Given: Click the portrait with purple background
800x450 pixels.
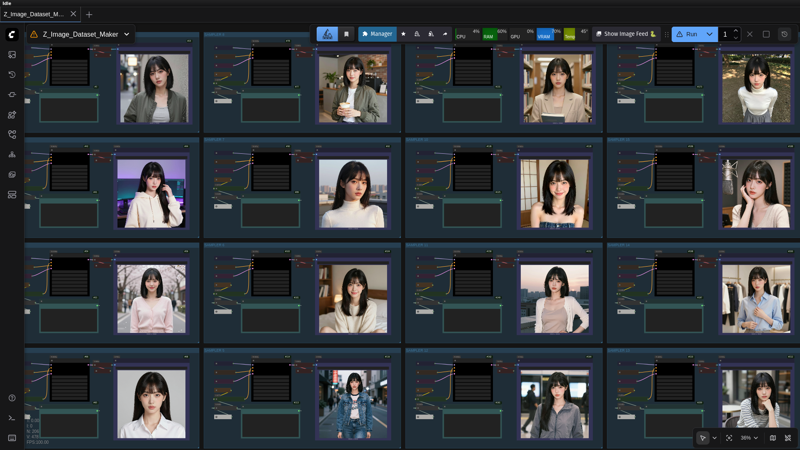Looking at the screenshot, I should (x=151, y=194).
